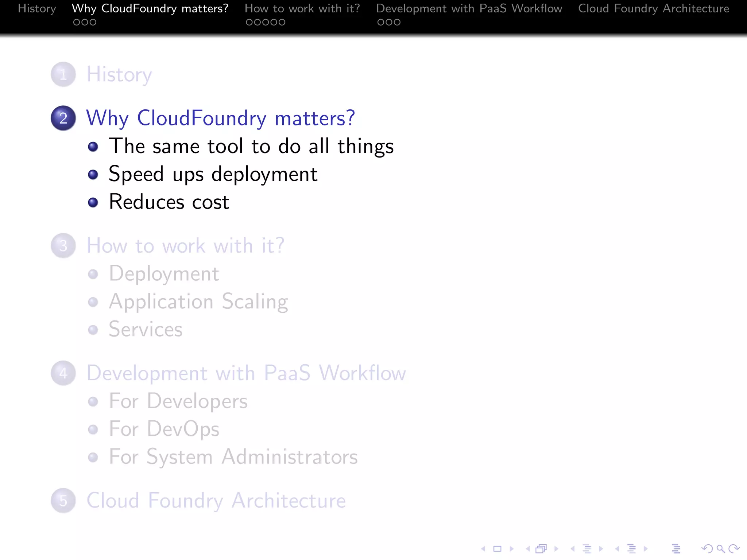Select first frame circle under header 'Why CloudFoundry matters?'
Viewport: 747px width, 560px height.
(x=77, y=22)
